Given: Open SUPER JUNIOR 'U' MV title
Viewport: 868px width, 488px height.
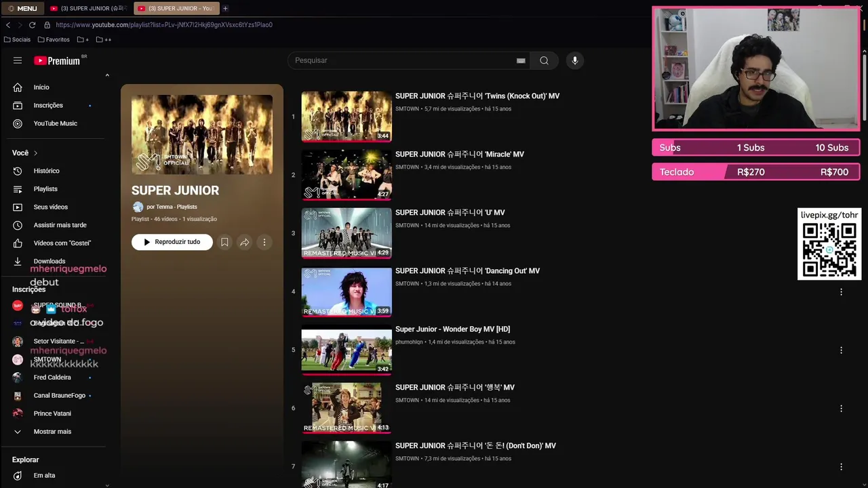Looking at the screenshot, I should [x=450, y=213].
